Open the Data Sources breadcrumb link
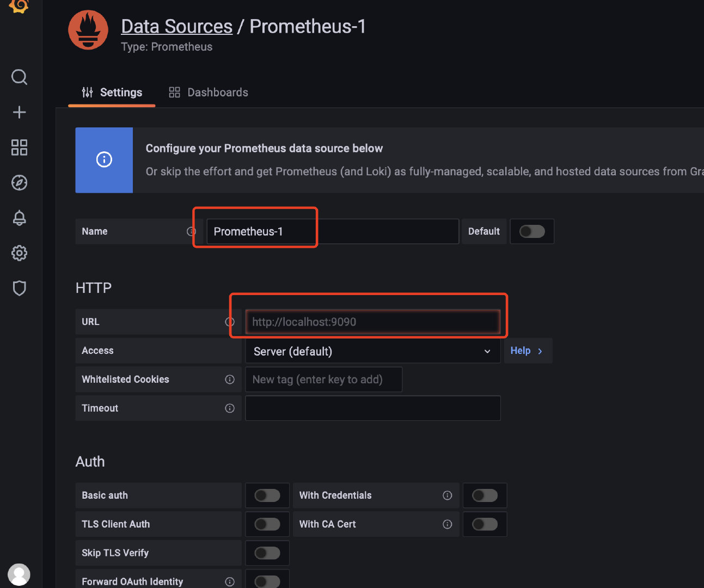Image resolution: width=704 pixels, height=588 pixels. coord(176,26)
